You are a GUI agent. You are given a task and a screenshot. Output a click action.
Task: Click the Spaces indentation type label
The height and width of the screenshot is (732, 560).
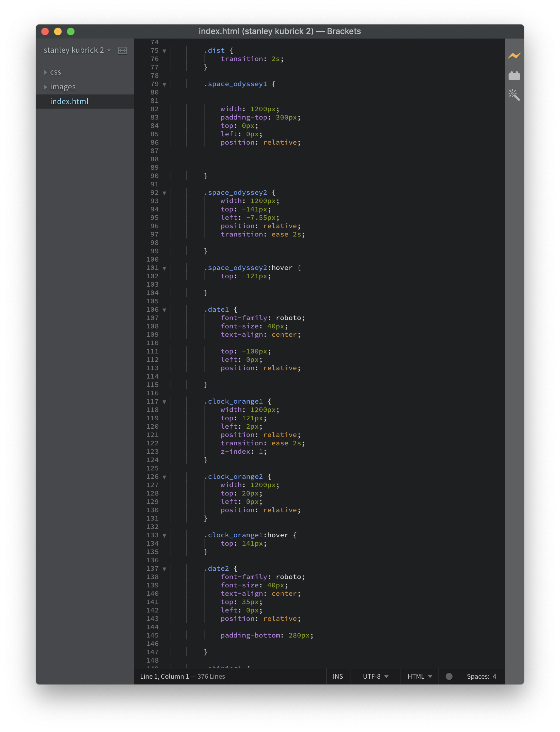(478, 676)
